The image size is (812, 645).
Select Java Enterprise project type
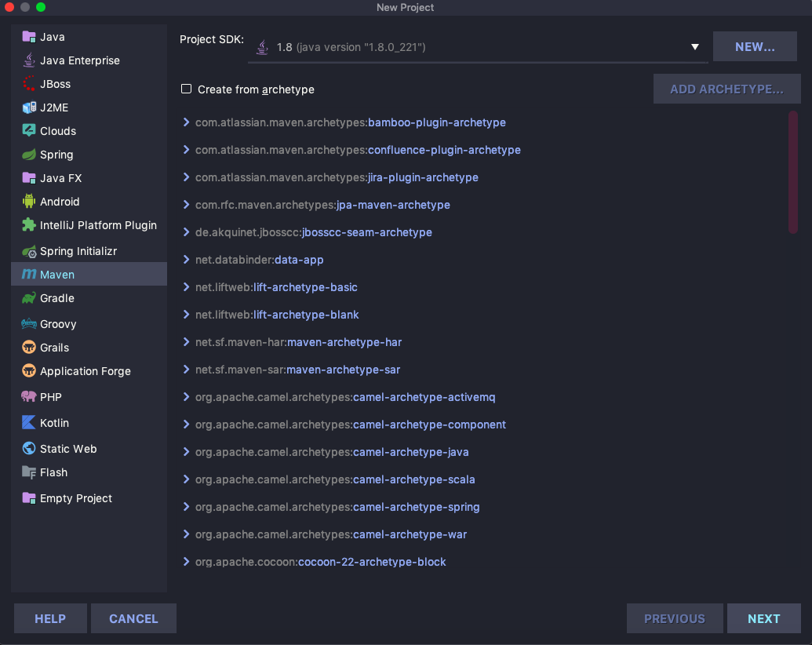coord(80,60)
